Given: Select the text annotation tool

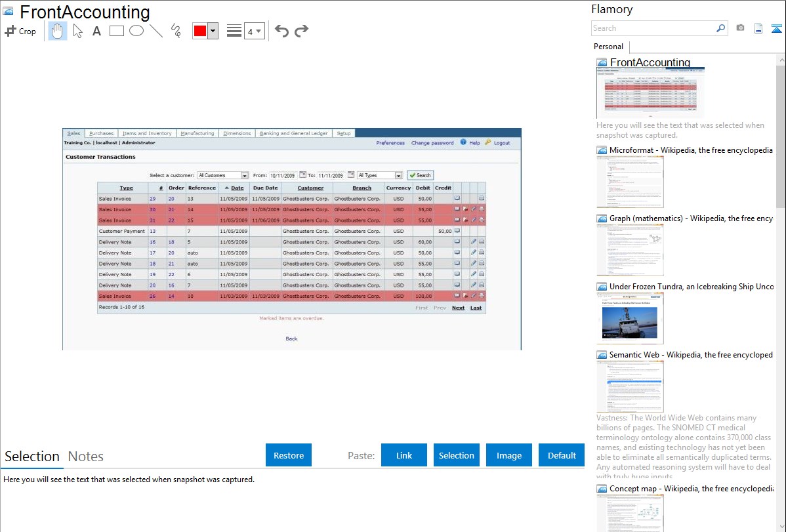Looking at the screenshot, I should point(96,31).
